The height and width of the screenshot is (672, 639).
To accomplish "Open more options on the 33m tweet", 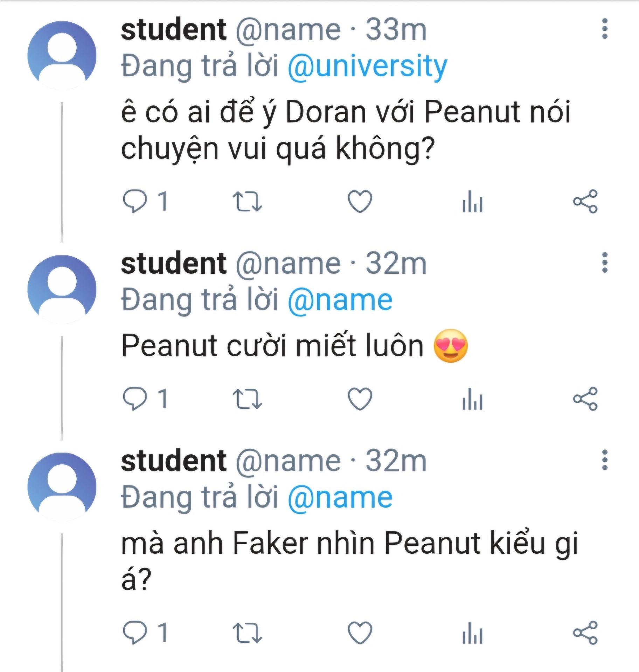I will click(605, 29).
